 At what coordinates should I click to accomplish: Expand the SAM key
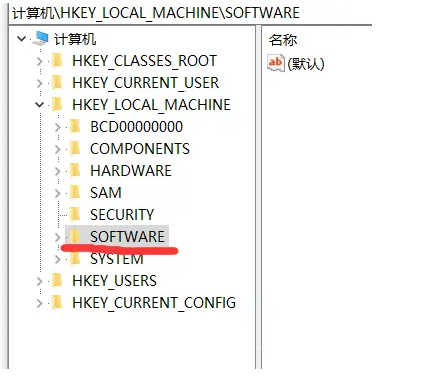[x=58, y=193]
